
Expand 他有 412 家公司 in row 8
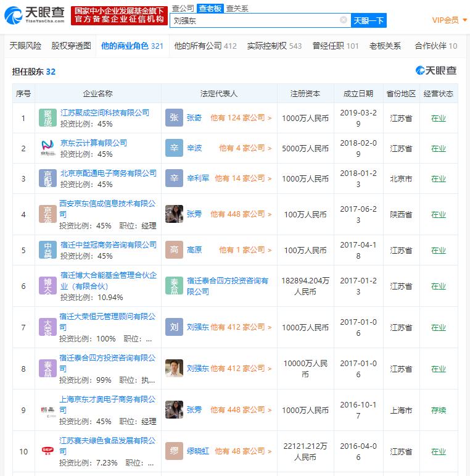tap(241, 368)
